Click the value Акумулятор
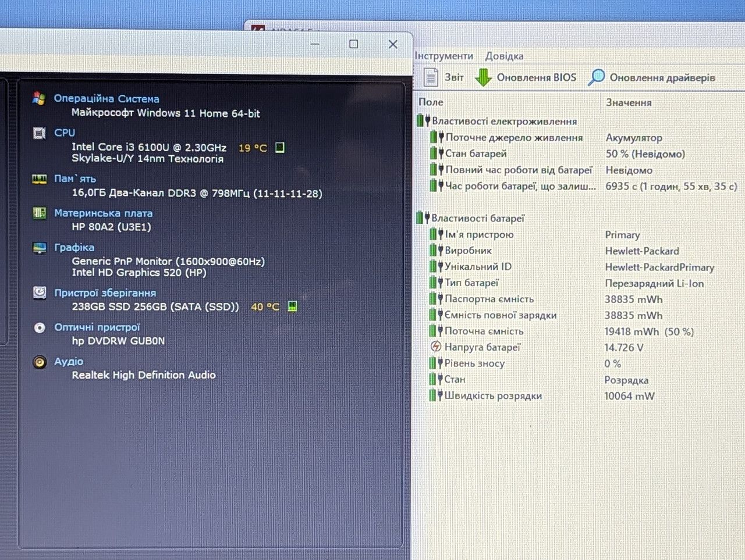 coord(634,138)
